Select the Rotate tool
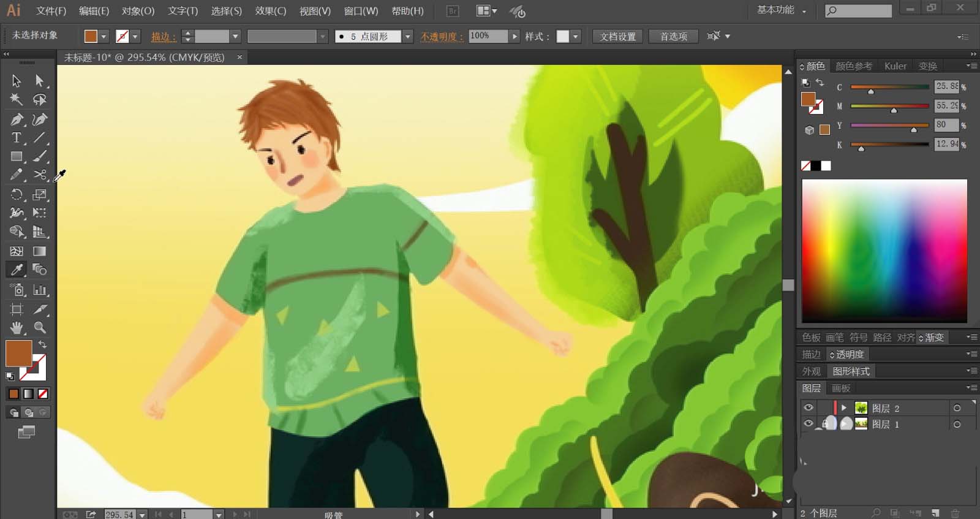Screen dimensions: 980x519 [x=17, y=195]
